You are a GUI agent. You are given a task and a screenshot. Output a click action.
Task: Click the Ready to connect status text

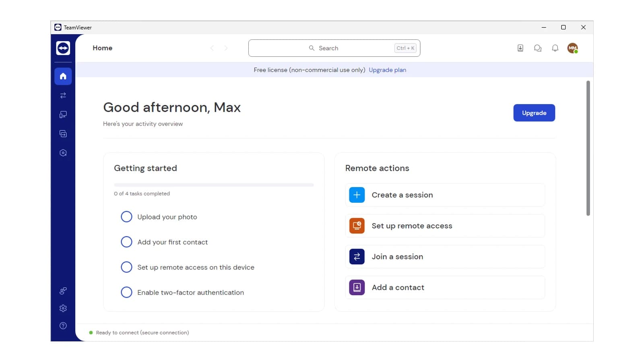point(142,333)
